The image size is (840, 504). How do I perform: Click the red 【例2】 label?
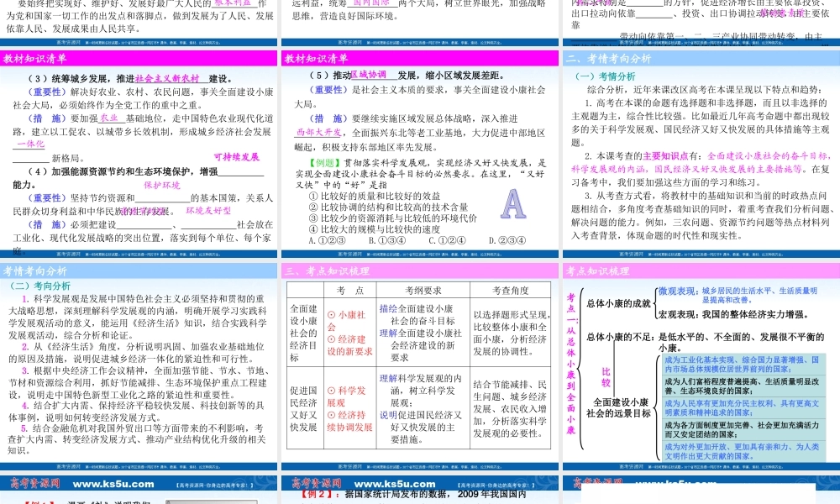coord(319,495)
